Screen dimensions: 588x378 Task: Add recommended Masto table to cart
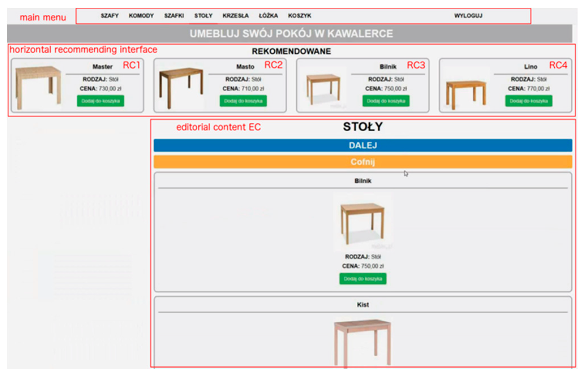pyautogui.click(x=243, y=101)
